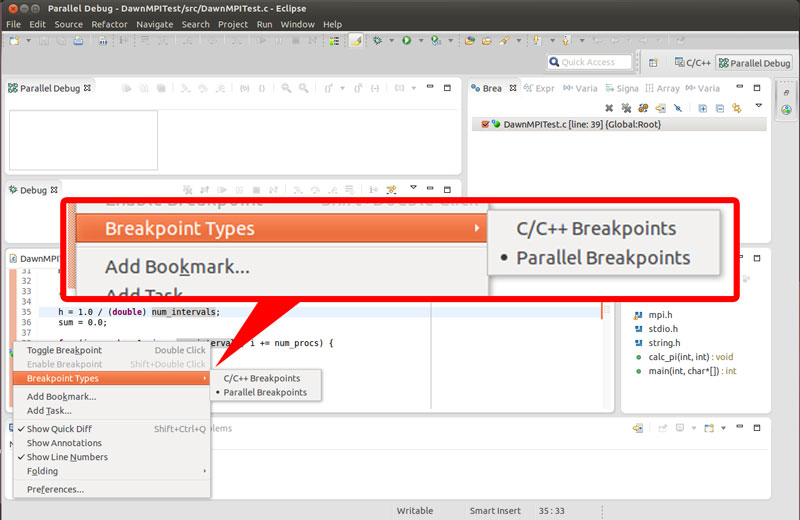Expand Folding submenu in context menu
This screenshot has width=800, height=520.
click(x=112, y=471)
